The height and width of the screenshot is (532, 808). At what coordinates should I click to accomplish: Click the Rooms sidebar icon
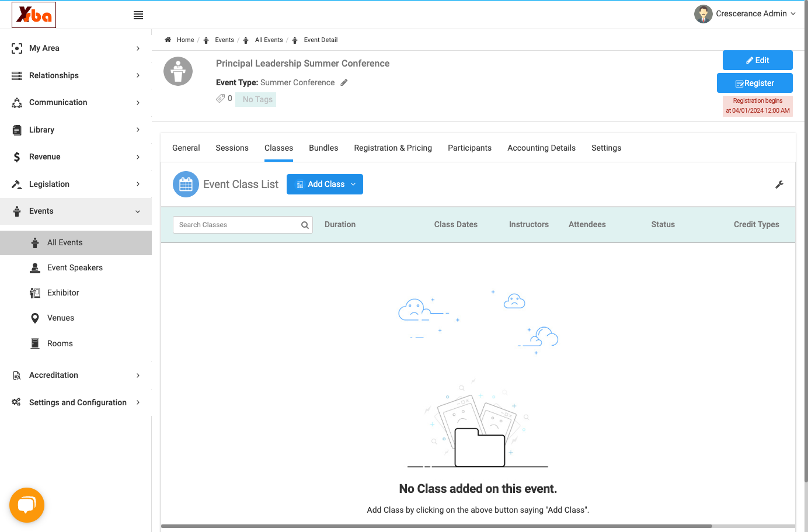click(x=35, y=343)
